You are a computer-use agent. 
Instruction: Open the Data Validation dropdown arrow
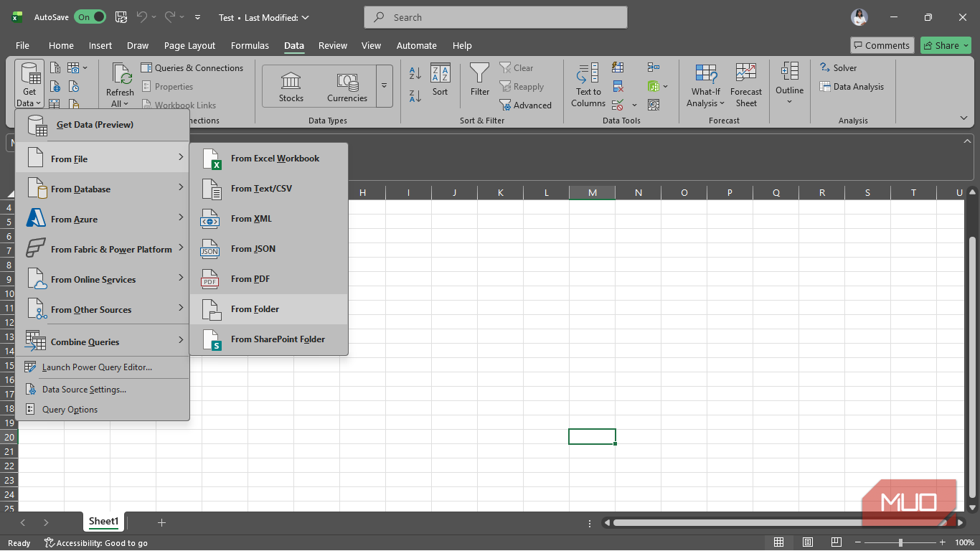pyautogui.click(x=634, y=105)
